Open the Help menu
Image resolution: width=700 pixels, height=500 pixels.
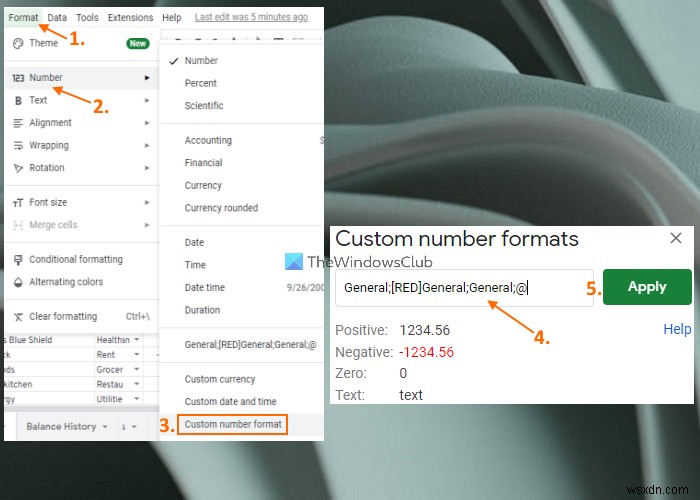pos(172,17)
